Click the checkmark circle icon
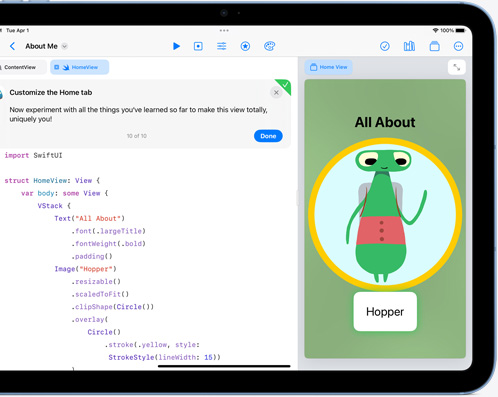Screen dimensions: 498x397 (385, 46)
